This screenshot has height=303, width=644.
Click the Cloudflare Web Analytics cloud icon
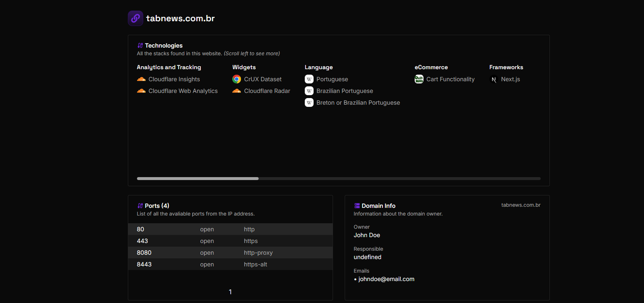click(141, 91)
